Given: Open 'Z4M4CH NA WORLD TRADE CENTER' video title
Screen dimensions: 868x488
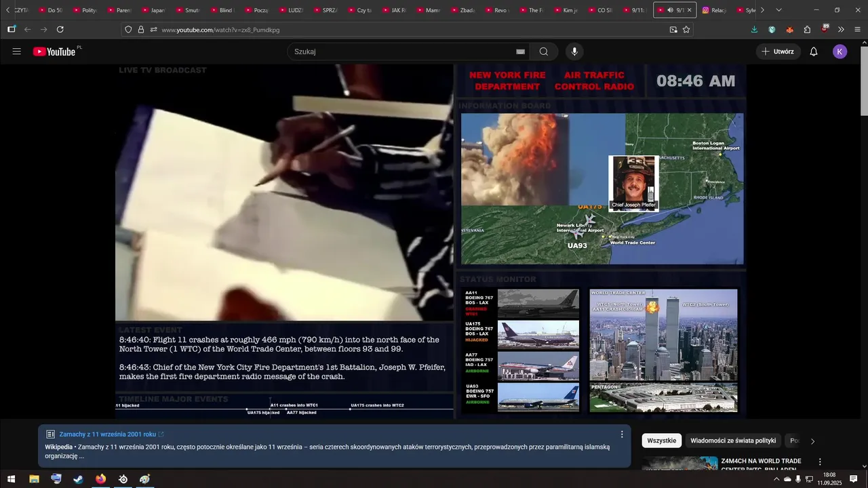Looking at the screenshot, I should [x=761, y=465].
